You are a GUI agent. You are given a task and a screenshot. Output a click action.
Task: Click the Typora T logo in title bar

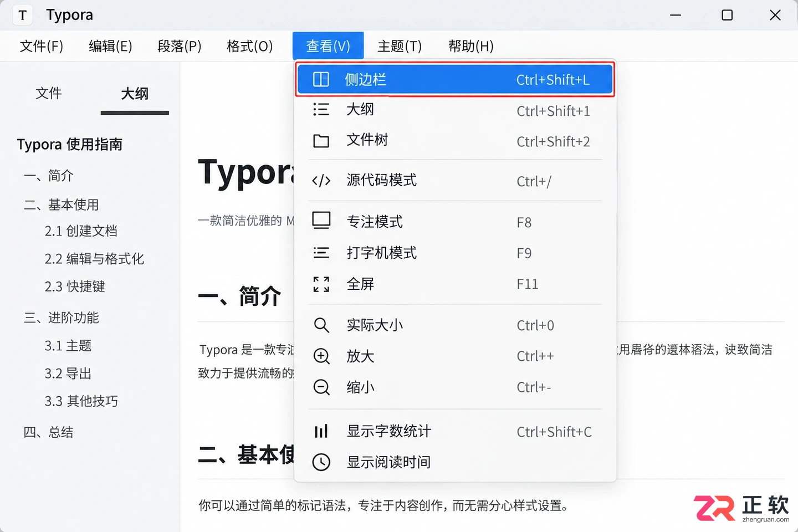pos(22,15)
